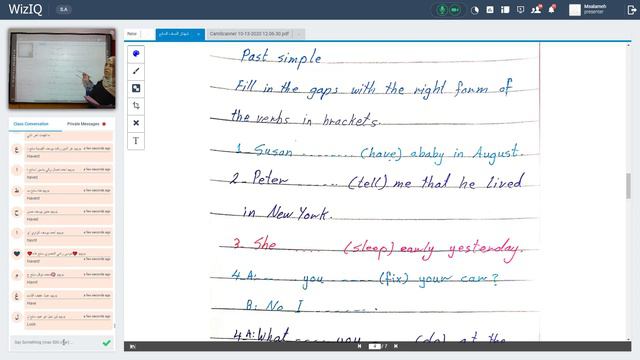Image resolution: width=640 pixels, height=360 pixels.
Task: Open the poll chart icon in header
Action: pyautogui.click(x=490, y=10)
